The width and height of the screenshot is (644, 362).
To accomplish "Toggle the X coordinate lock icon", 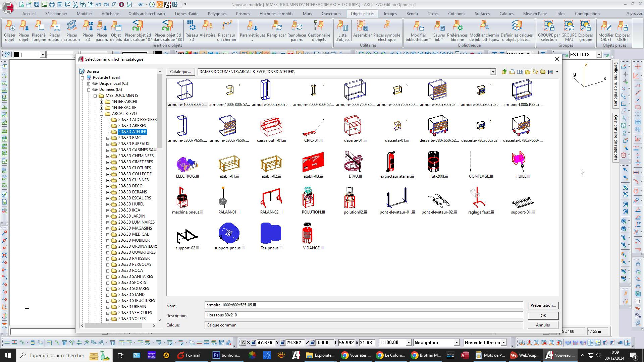I will [254, 343].
